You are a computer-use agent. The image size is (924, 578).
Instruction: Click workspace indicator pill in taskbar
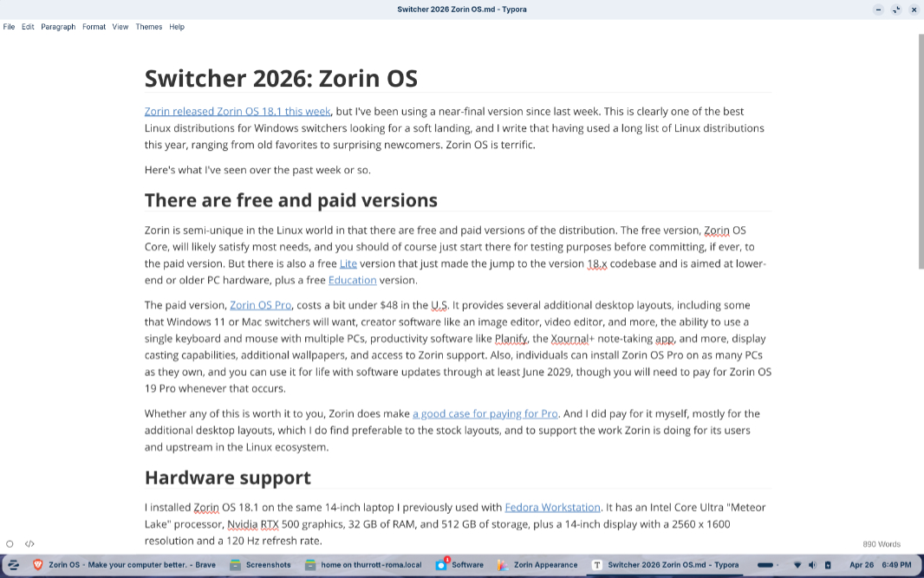765,564
